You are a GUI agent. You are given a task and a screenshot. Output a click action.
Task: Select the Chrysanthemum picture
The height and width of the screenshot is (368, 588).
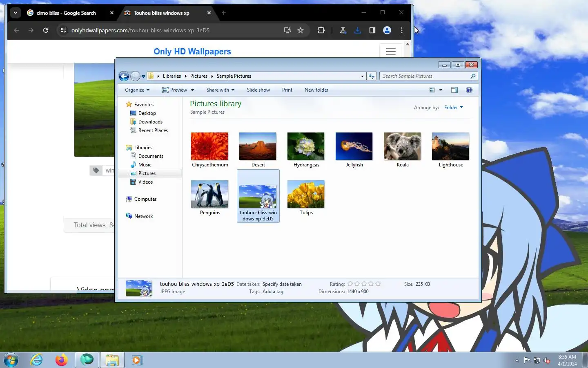click(210, 150)
